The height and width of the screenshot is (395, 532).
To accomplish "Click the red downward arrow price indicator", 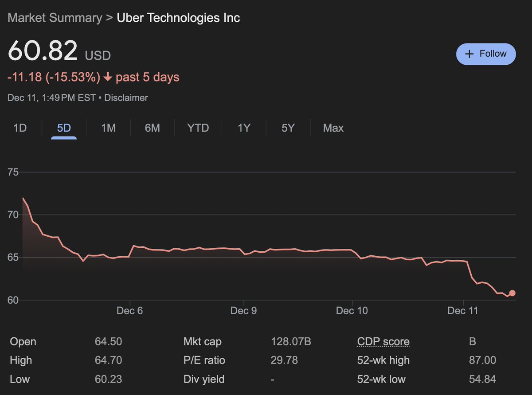I will pyautogui.click(x=107, y=77).
